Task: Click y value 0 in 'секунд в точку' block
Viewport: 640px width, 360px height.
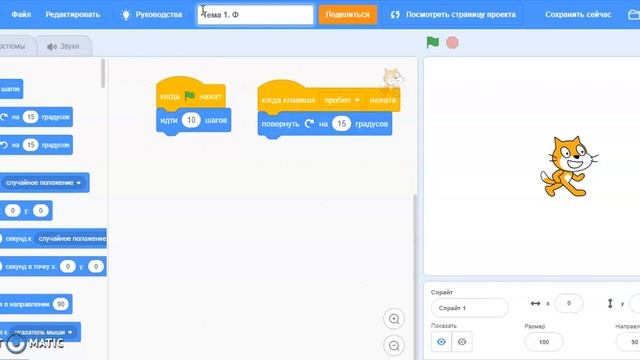Action: coord(96,267)
